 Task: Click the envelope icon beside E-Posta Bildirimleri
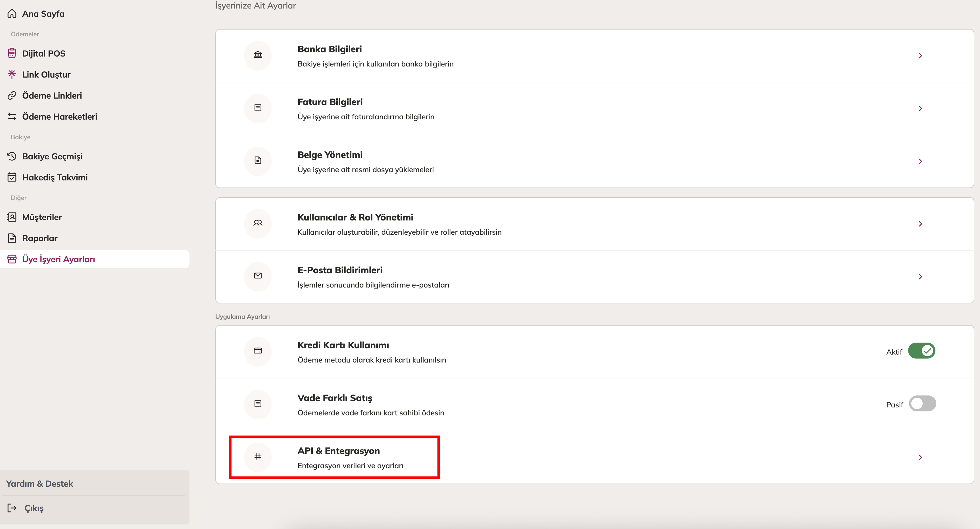point(258,276)
